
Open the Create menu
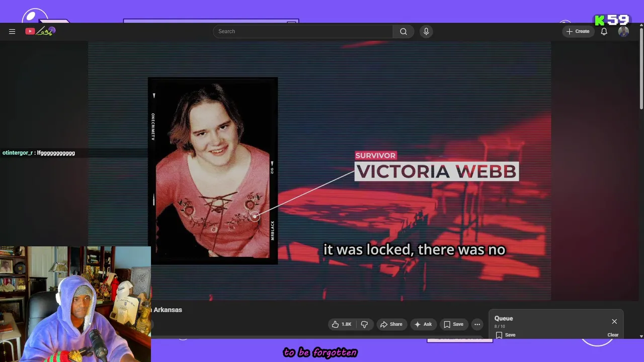click(578, 31)
